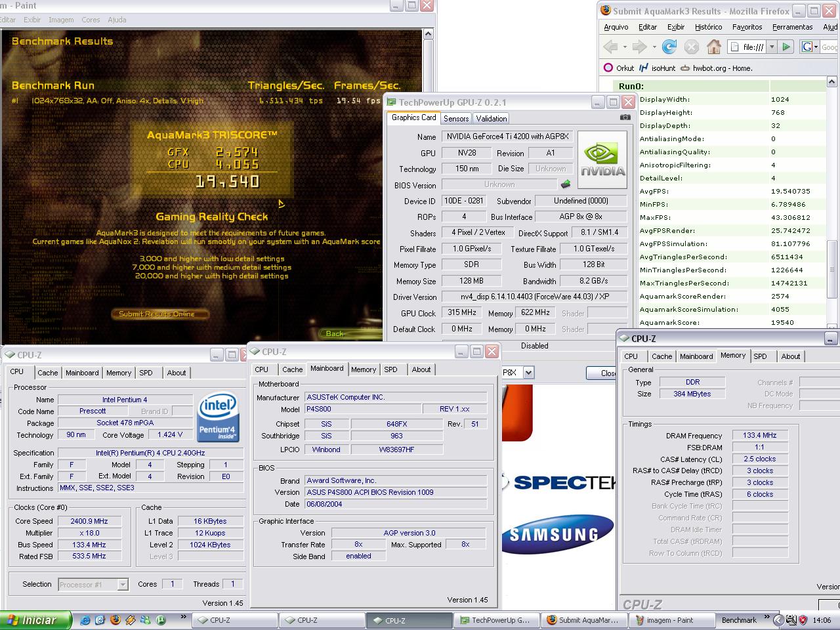Launch uTorrent from the quick launch bar
The image size is (840, 630).
[161, 619]
